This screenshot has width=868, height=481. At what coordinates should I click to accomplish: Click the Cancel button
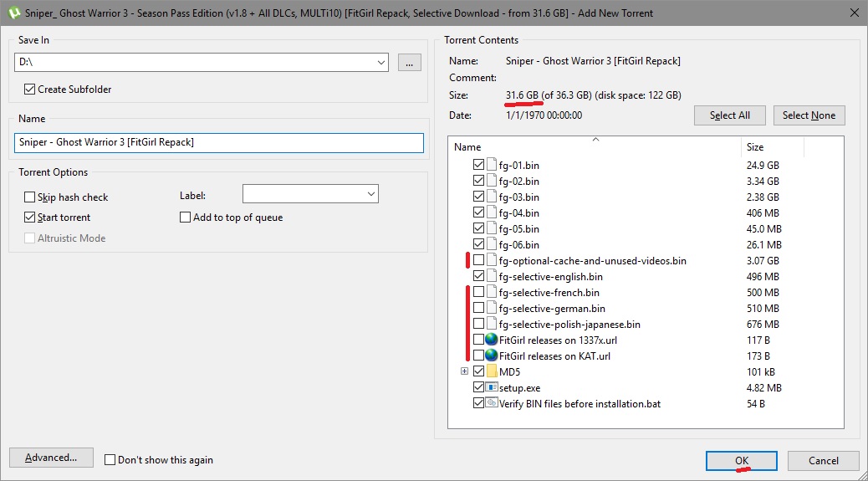coord(823,461)
